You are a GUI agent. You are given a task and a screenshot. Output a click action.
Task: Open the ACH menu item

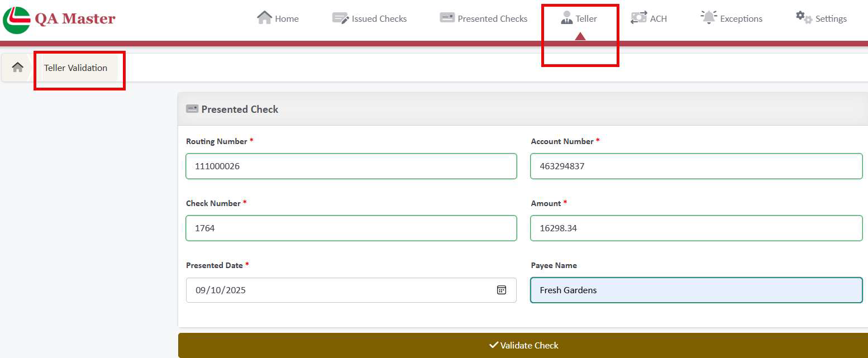coord(648,18)
